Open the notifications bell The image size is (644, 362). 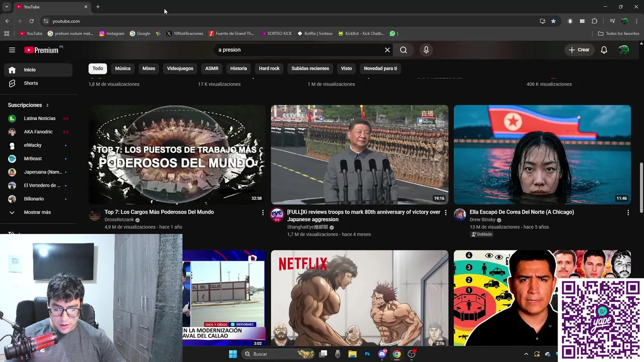(604, 50)
